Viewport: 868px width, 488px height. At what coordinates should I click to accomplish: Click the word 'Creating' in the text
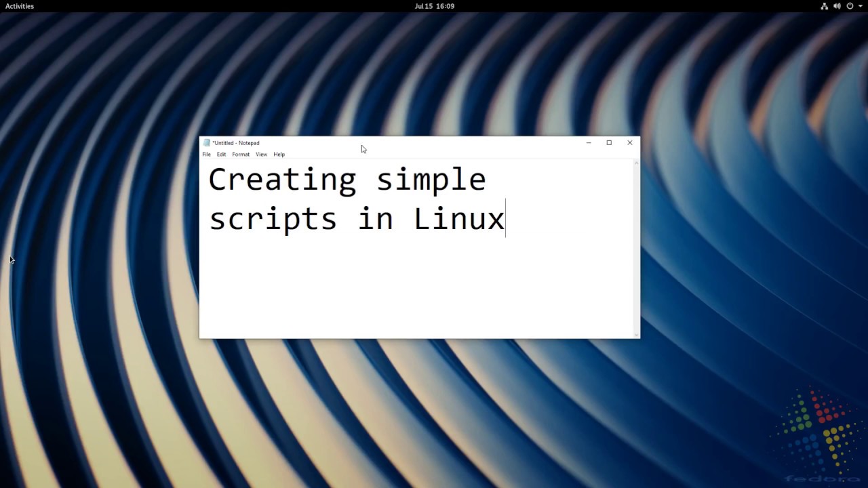tap(282, 180)
